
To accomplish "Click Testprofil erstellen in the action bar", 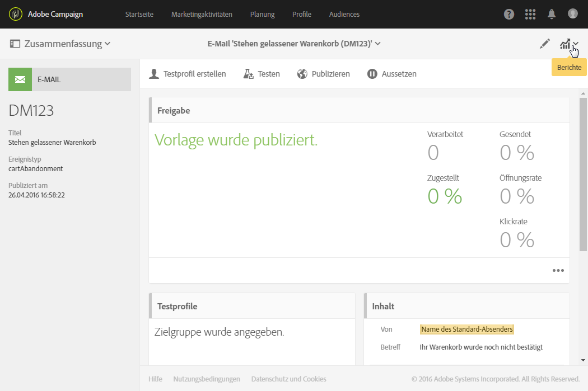I will 188,74.
